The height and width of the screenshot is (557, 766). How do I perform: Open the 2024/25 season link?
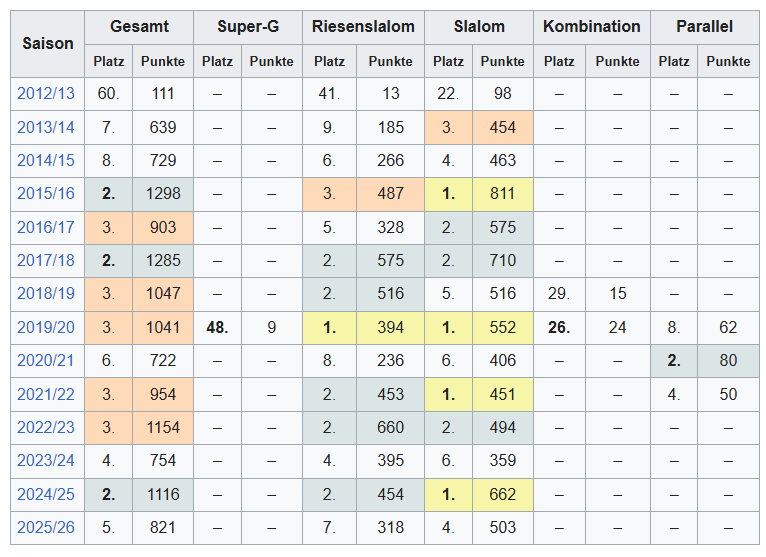point(45,494)
